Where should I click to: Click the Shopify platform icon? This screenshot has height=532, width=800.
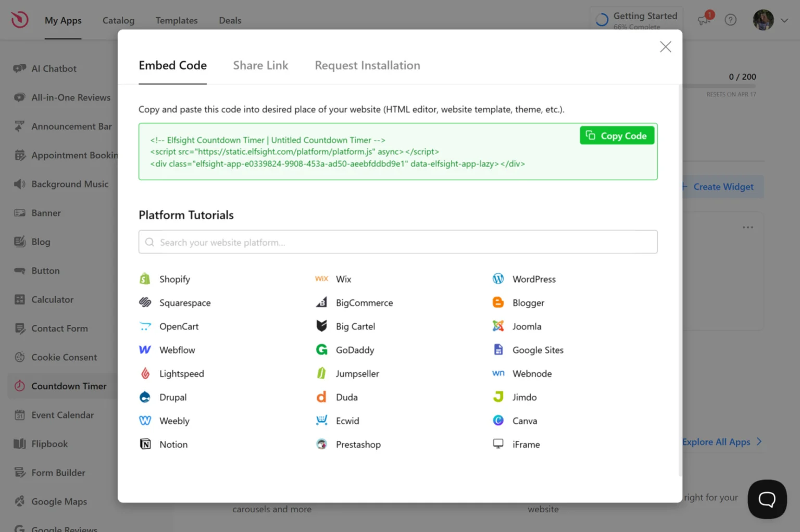pyautogui.click(x=145, y=279)
